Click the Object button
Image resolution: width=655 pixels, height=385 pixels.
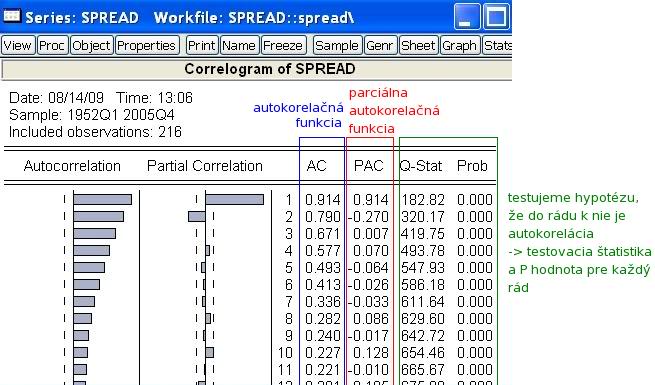point(91,45)
